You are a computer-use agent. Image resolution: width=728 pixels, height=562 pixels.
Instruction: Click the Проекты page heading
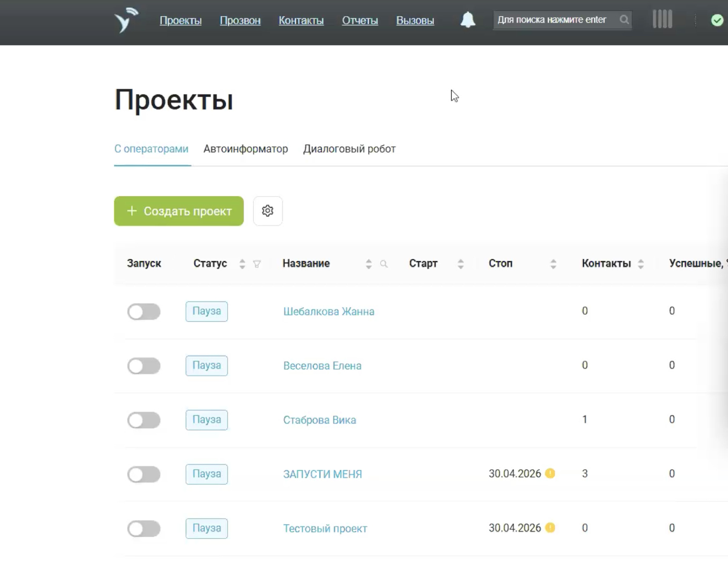[x=174, y=100]
